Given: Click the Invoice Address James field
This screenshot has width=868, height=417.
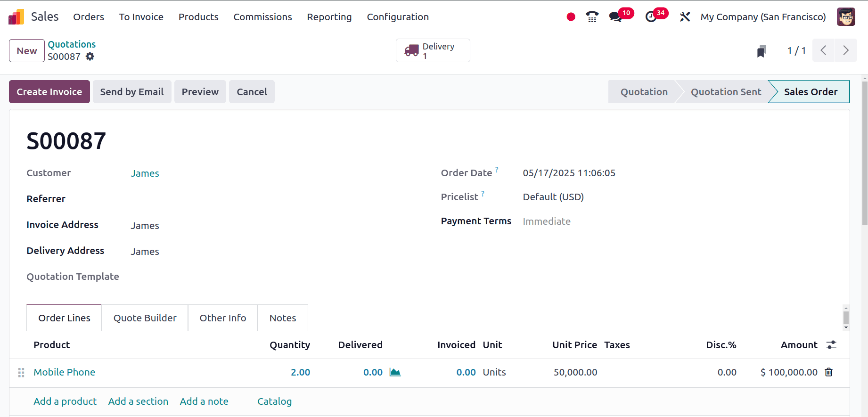Looking at the screenshot, I should [145, 226].
